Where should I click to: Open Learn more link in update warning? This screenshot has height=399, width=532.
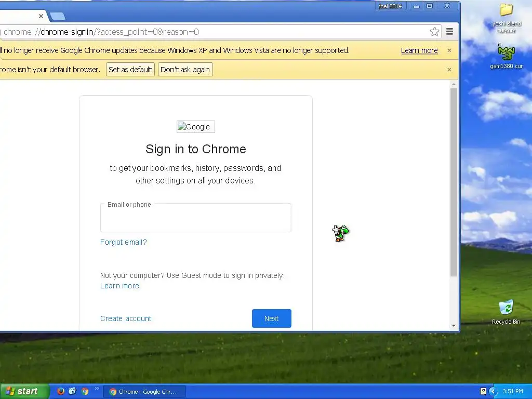(x=419, y=50)
